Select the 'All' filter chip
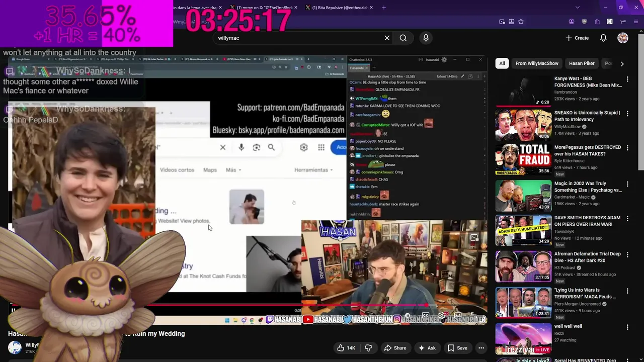This screenshot has width=644, height=362. pos(502,63)
